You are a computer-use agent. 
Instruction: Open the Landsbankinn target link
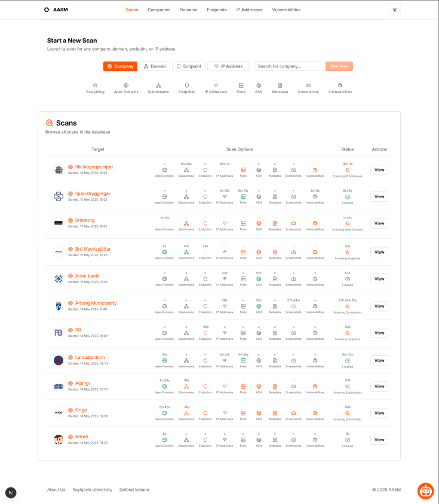90,357
